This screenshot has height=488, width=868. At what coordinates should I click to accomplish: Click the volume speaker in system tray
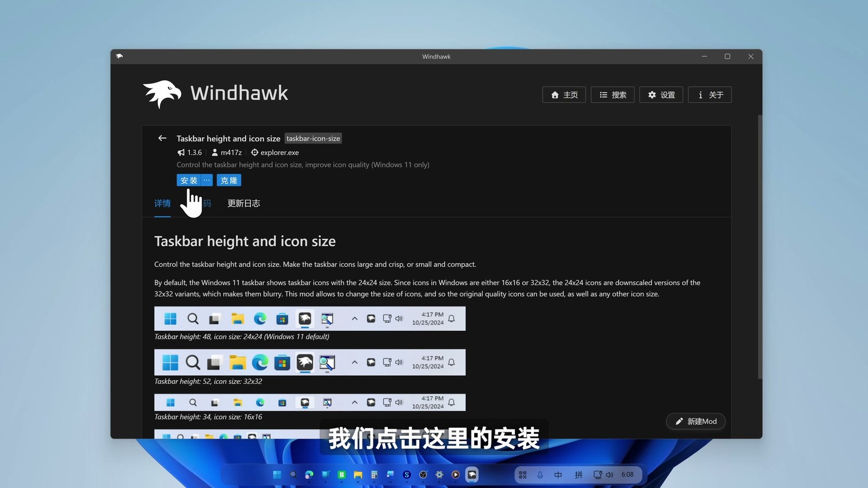click(x=609, y=475)
